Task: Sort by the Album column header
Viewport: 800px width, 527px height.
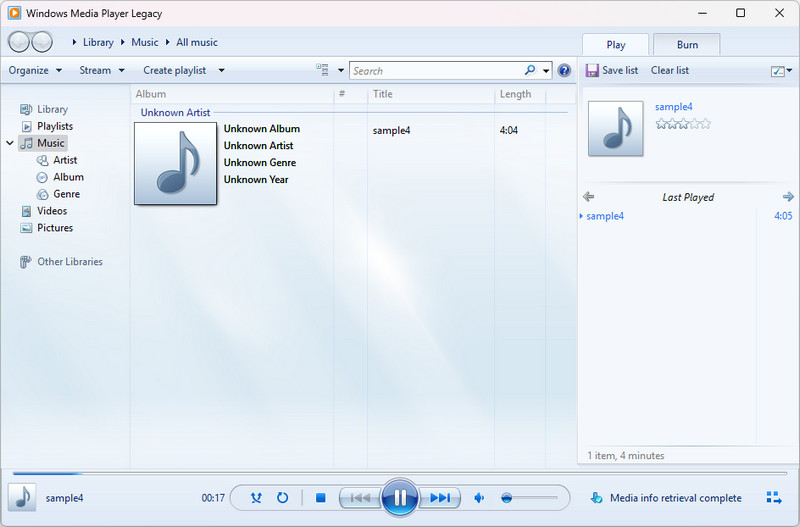Action: 232,94
